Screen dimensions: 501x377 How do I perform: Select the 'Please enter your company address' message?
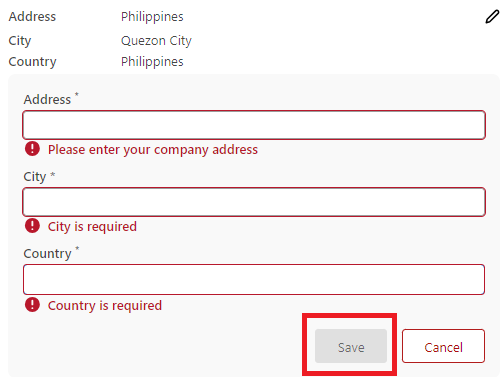[153, 150]
